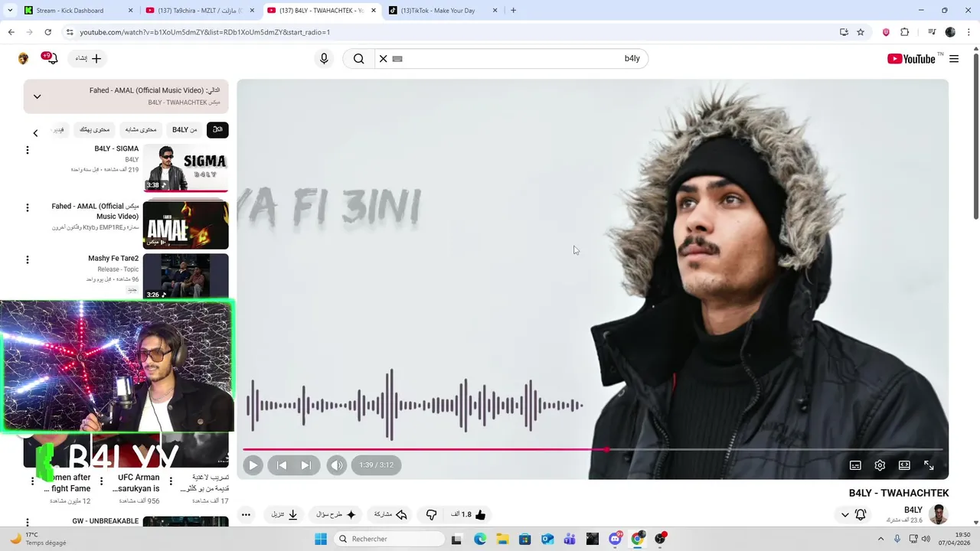
Task: Open the Fahed - AMAL mix thumbnail
Action: (185, 224)
